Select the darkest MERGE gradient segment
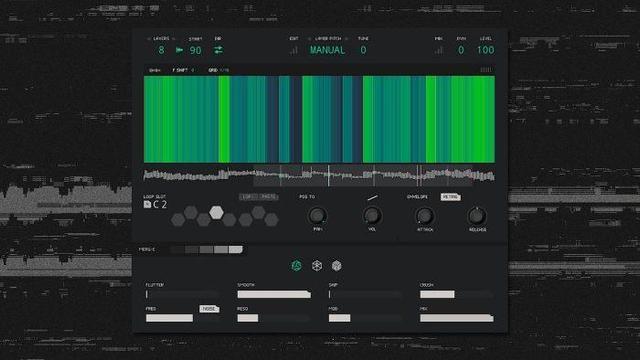This screenshot has width=640, height=360. (177, 249)
